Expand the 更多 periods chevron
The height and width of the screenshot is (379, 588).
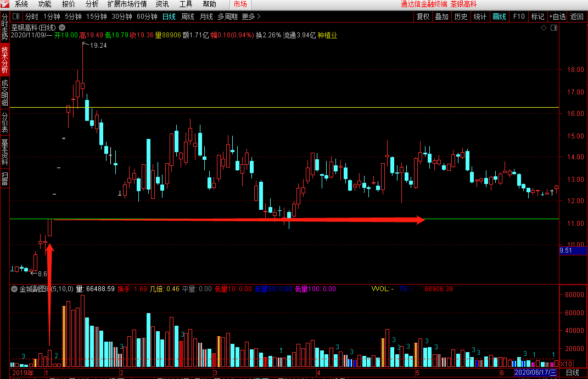259,16
